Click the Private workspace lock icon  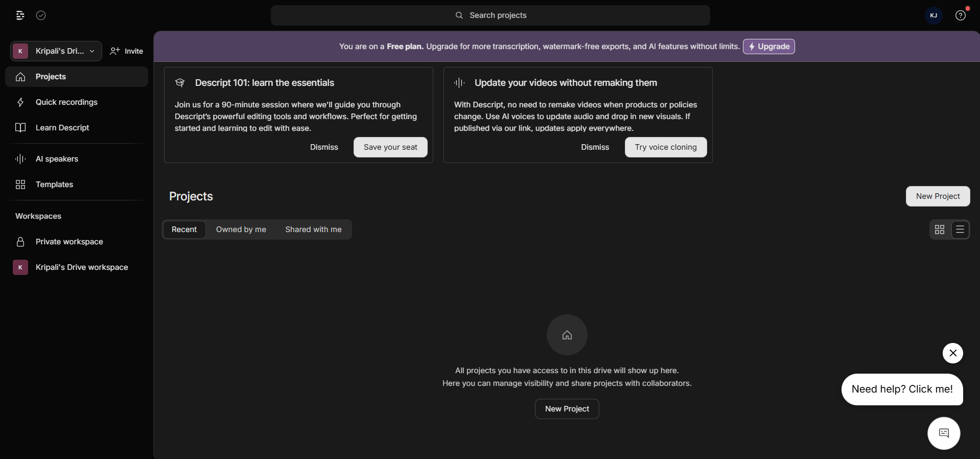20,242
